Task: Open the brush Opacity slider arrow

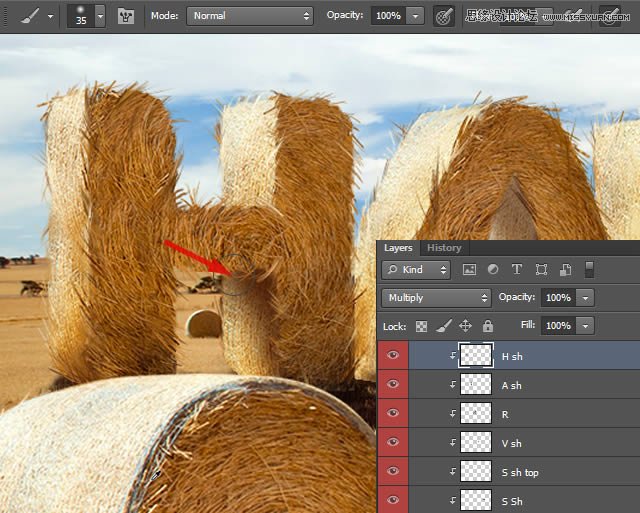Action: click(x=415, y=16)
